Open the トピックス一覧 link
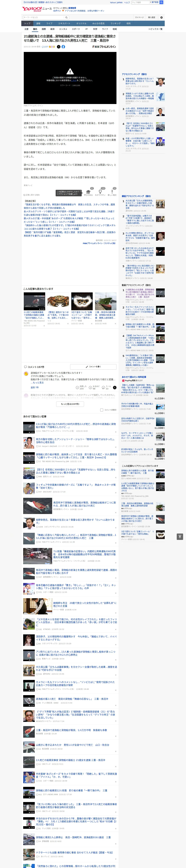The width and height of the screenshot is (186, 868). click(x=155, y=29)
